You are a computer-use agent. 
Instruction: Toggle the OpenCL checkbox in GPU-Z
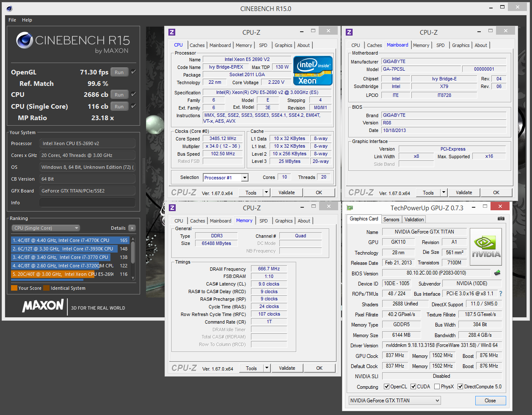coord(386,387)
